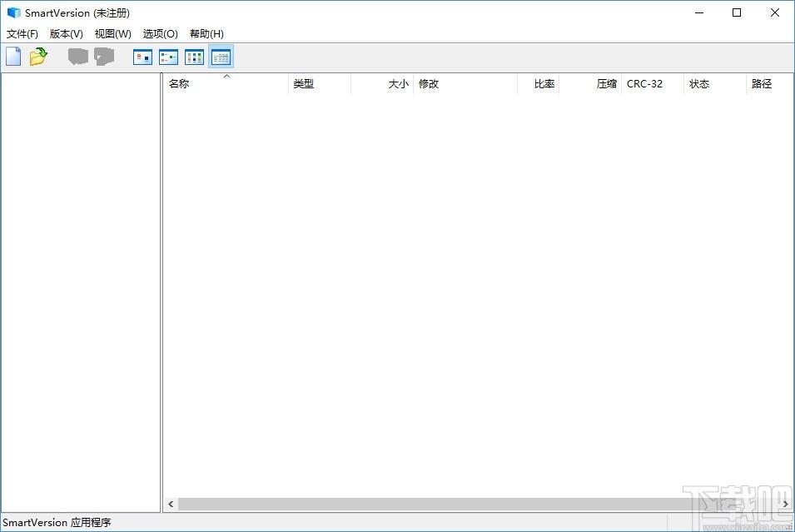Close the SmartVersion window
The width and height of the screenshot is (795, 532).
(775, 12)
